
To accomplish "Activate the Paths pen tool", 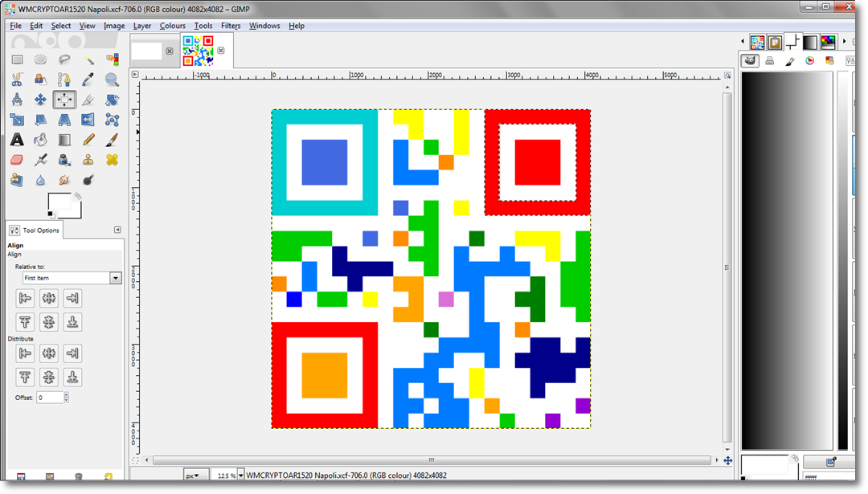I will 64,80.
